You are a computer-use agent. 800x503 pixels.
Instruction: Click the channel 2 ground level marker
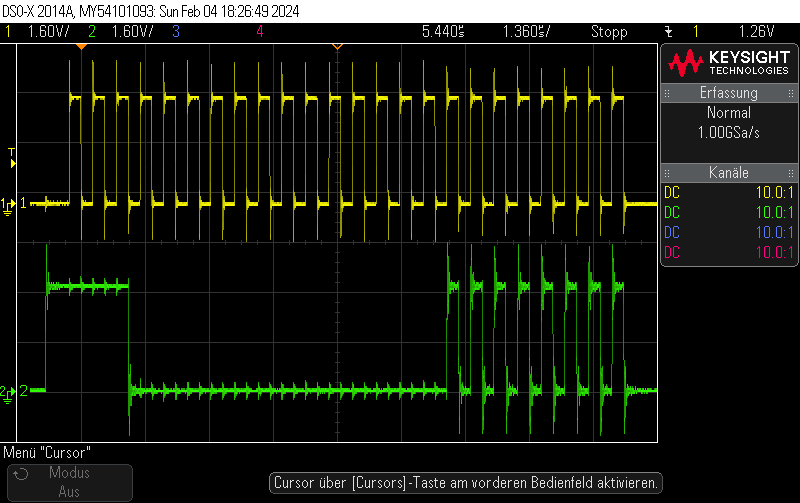pos(8,393)
